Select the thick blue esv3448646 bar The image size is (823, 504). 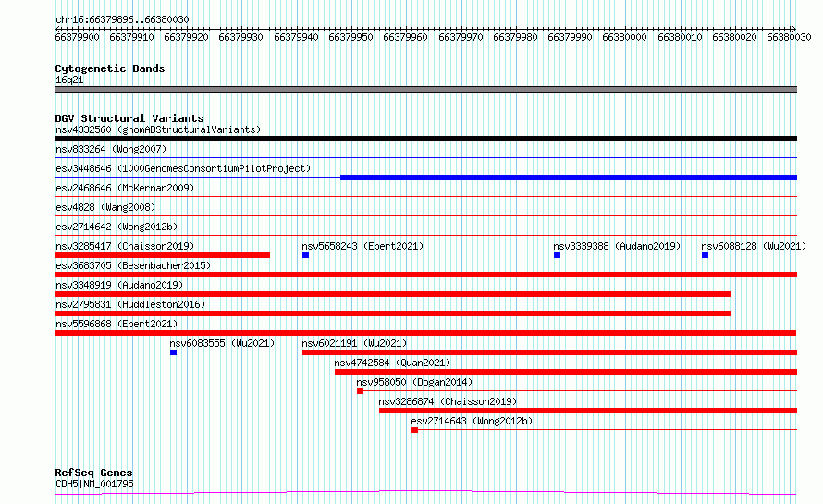click(569, 178)
